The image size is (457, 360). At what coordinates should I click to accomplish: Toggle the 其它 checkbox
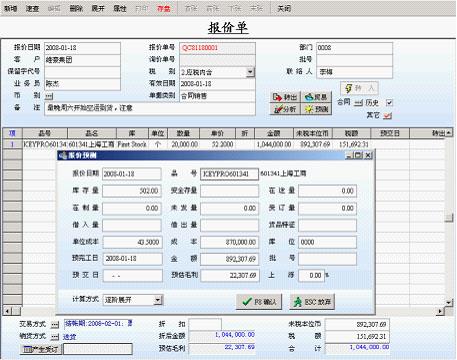point(387,116)
